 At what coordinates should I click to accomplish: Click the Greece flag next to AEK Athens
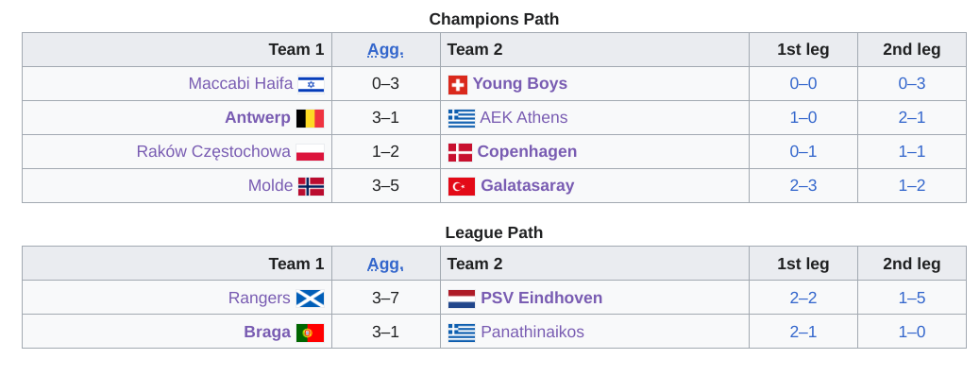point(462,118)
